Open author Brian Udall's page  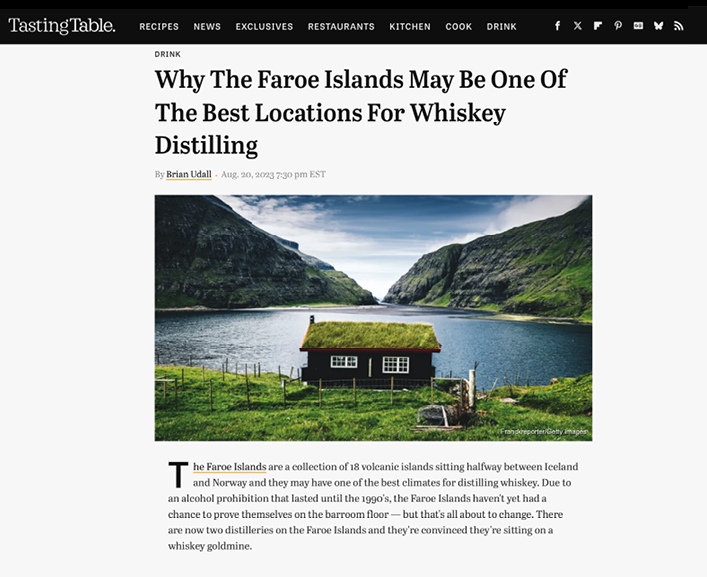(188, 174)
